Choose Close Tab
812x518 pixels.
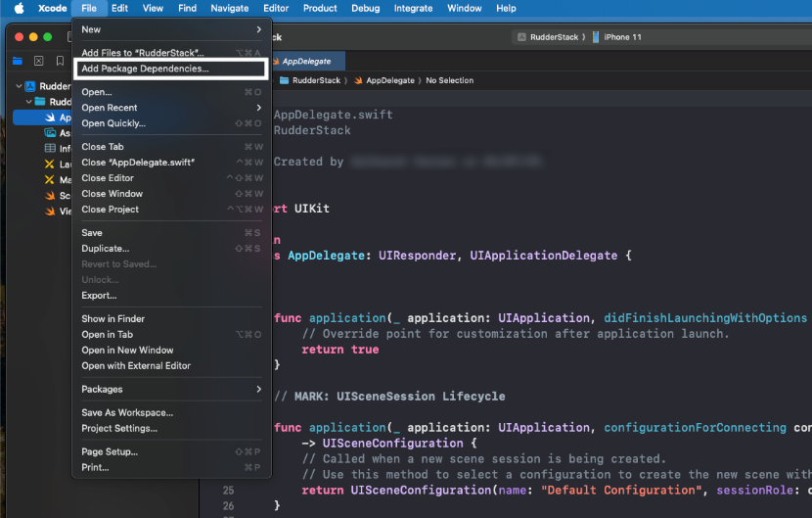(x=171, y=147)
